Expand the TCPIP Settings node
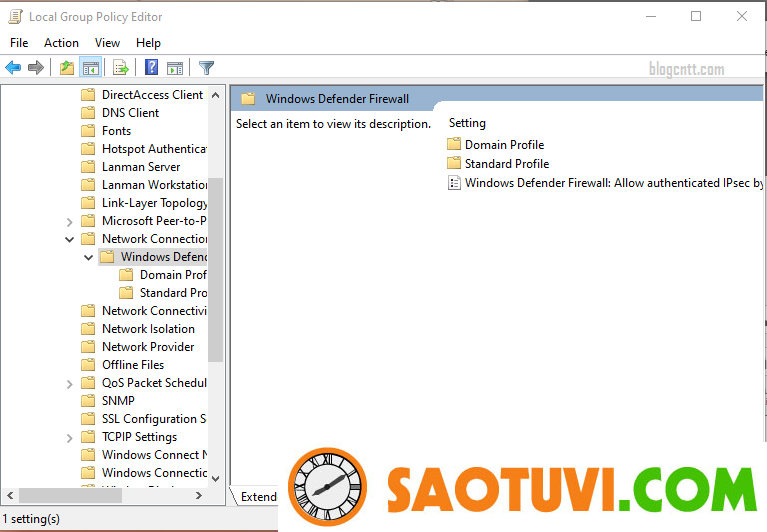Screen dimensions: 767x532 point(69,438)
